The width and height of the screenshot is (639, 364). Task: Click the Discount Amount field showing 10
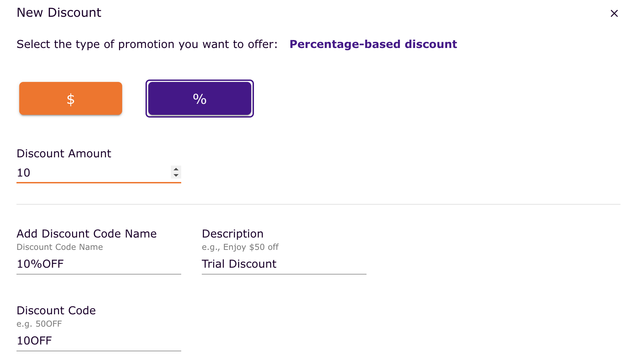coord(93,173)
